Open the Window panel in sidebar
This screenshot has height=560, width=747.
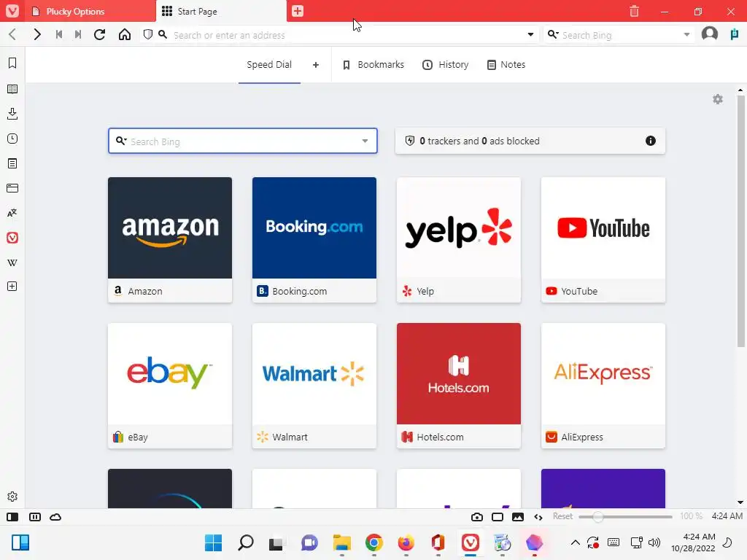pos(12,188)
